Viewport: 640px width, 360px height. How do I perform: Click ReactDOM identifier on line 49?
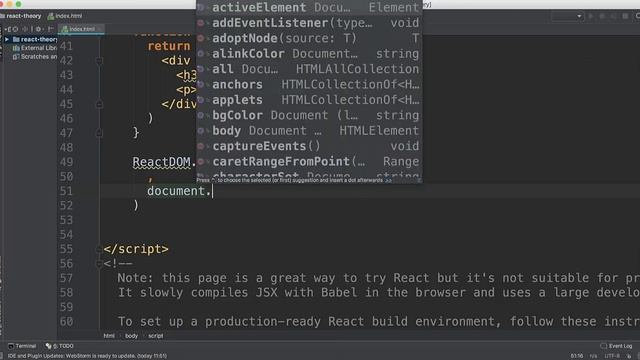[161, 162]
